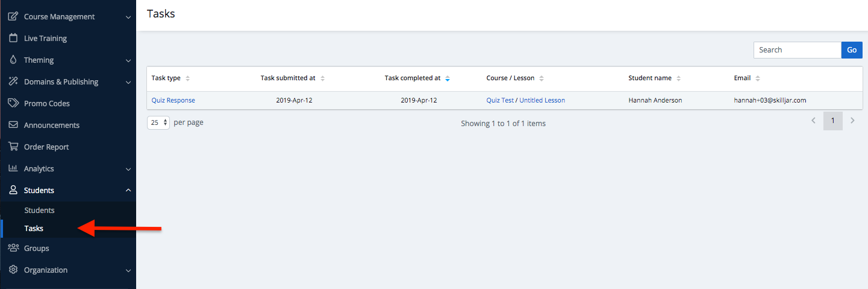Screen dimensions: 868x289
Task: Sort by Task completed at arrows
Action: [447, 78]
